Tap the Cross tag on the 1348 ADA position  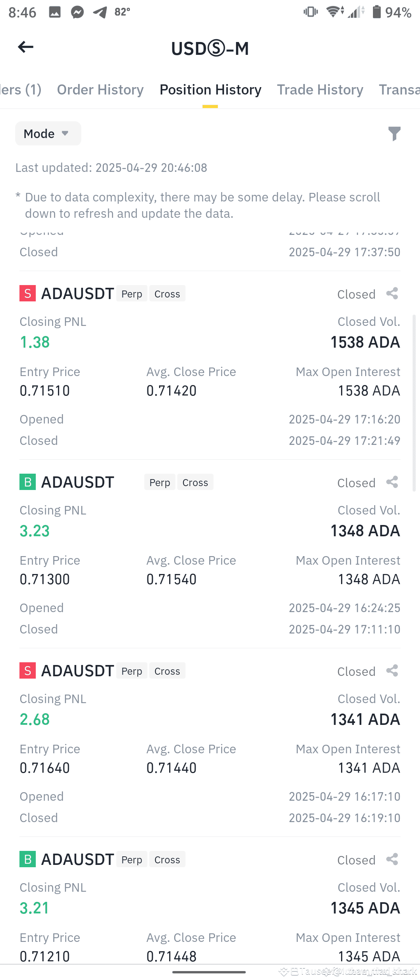tap(195, 482)
